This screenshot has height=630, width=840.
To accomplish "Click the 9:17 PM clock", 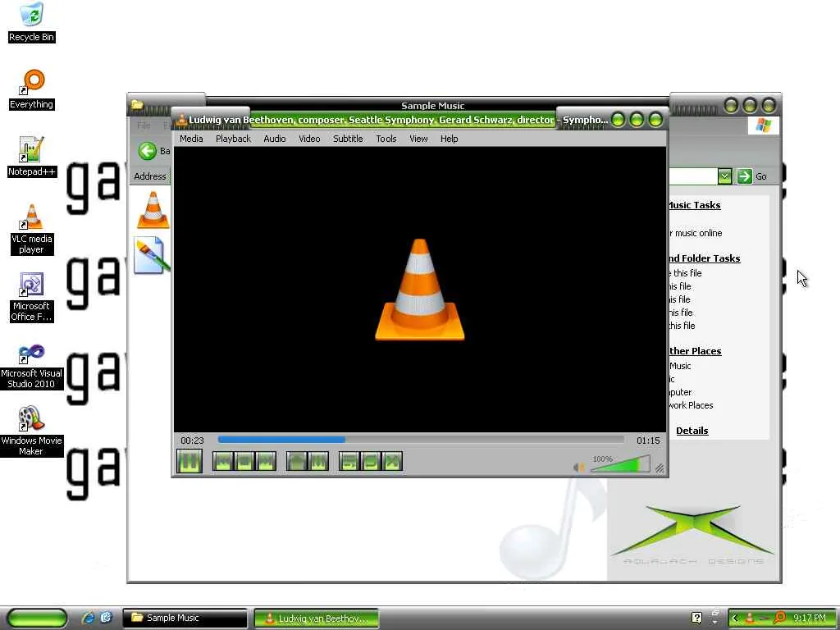I will [810, 618].
